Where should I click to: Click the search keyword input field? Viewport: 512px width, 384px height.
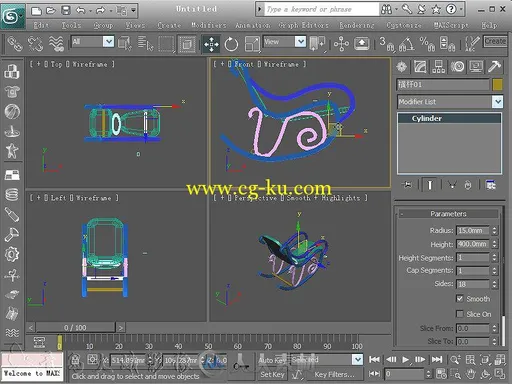tap(321, 9)
